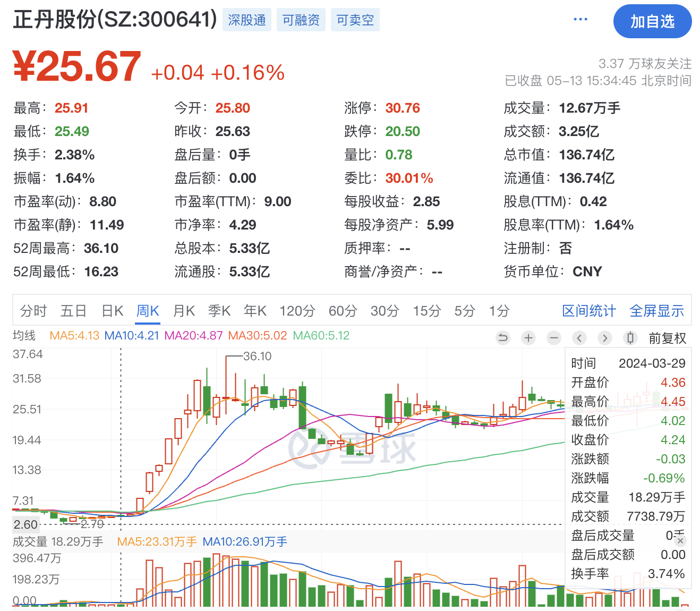700x611 pixels.
Task: Zoom out chart with minus icon
Action: [x=553, y=338]
